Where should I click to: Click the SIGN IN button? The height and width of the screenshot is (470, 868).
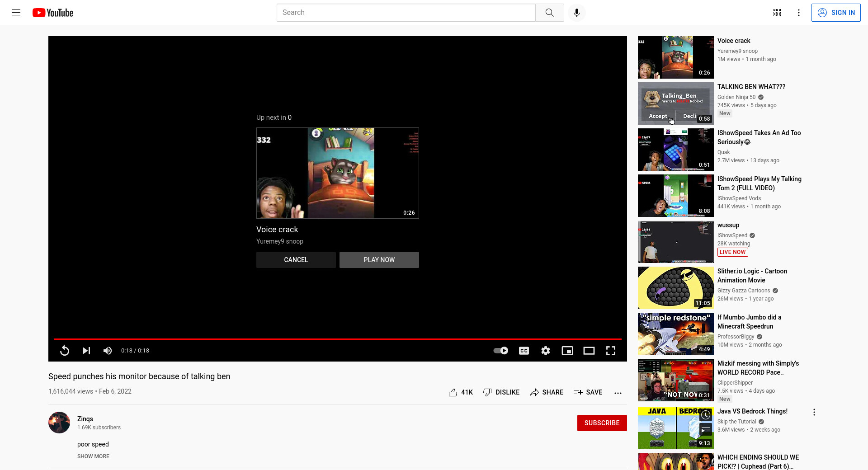tap(836, 13)
